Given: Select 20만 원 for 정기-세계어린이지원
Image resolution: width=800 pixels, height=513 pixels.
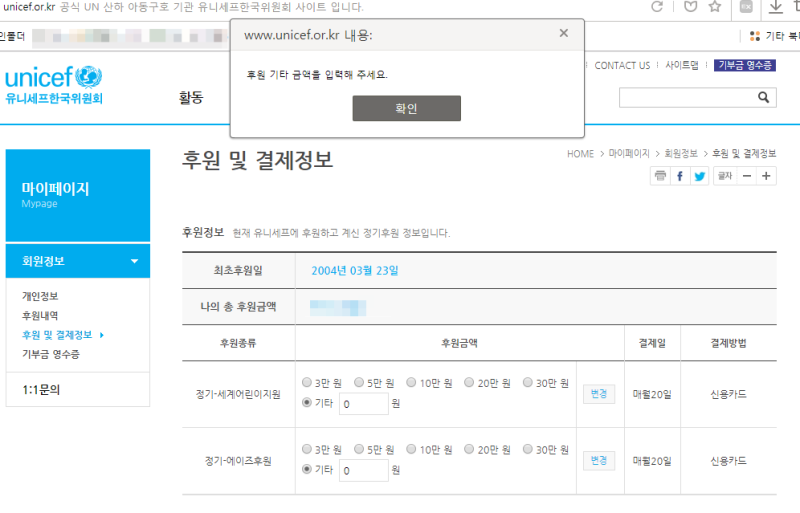Looking at the screenshot, I should 469,382.
